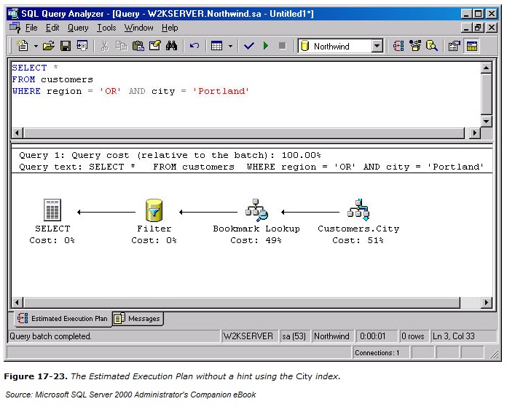The image size is (507, 420).
Task: Click the SQL Query Analyzer title icon
Action: 13,14
